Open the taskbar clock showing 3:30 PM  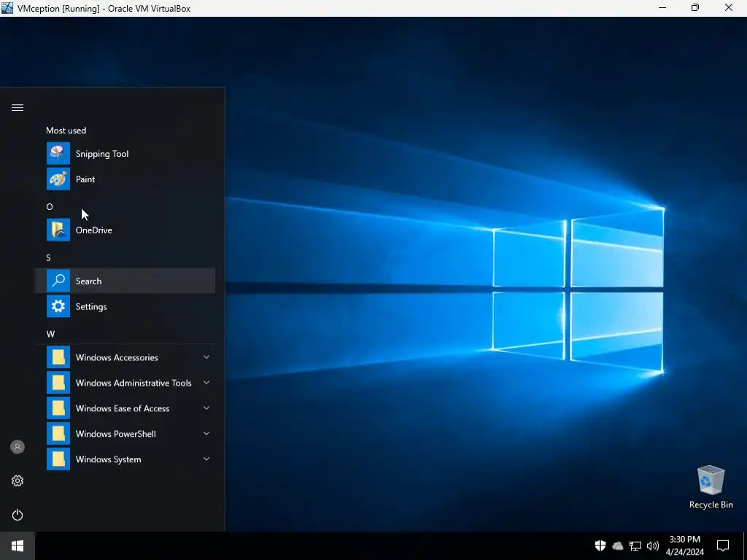[684, 545]
